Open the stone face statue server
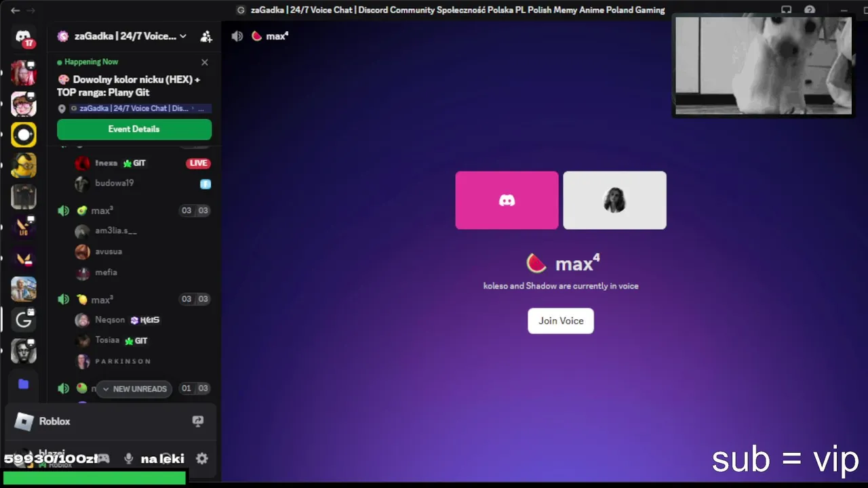 24,351
